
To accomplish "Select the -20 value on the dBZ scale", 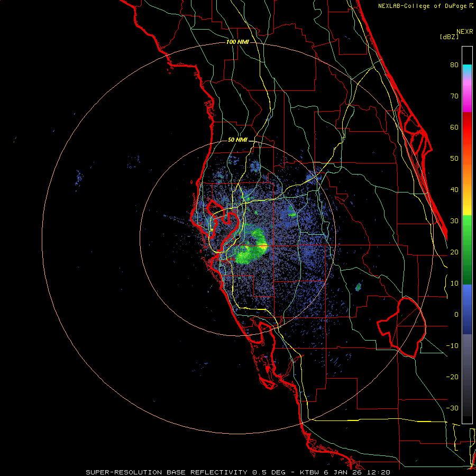I will point(452,377).
